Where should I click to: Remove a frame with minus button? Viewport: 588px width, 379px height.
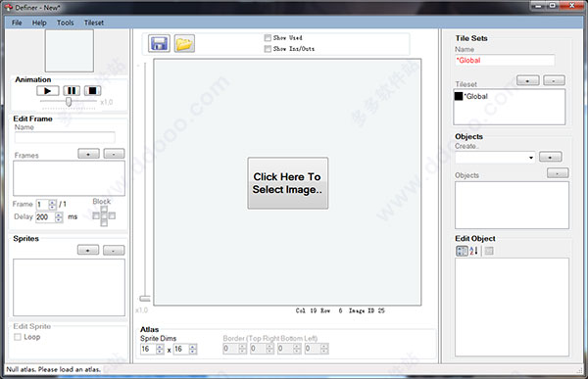point(114,154)
